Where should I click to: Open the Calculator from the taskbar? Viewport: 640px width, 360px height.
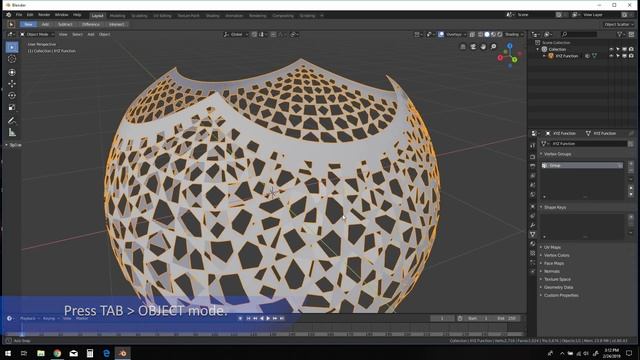point(90,353)
